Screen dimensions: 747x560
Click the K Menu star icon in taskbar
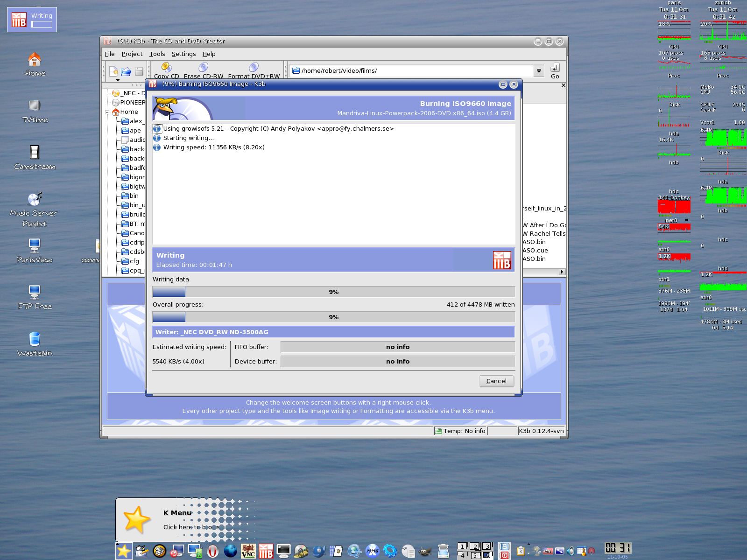point(124,551)
